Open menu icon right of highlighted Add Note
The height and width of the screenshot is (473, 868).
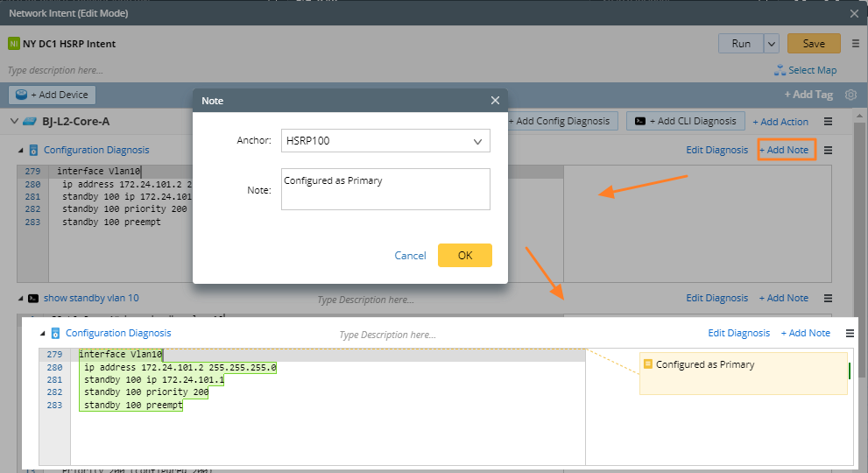coord(828,150)
